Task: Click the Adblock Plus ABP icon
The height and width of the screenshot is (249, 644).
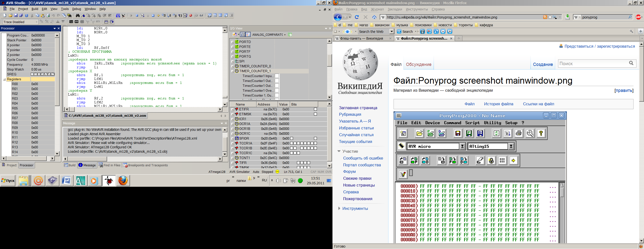Action: [x=638, y=17]
